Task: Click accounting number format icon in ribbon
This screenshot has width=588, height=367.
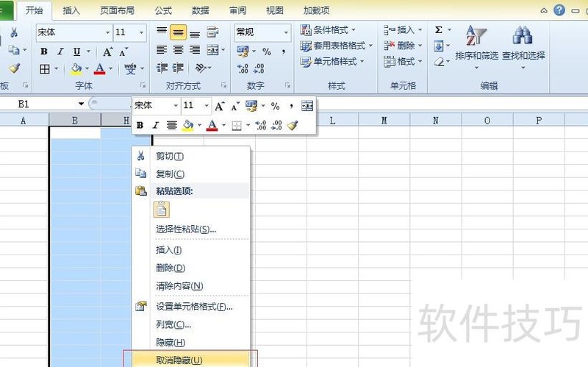Action: [x=243, y=51]
